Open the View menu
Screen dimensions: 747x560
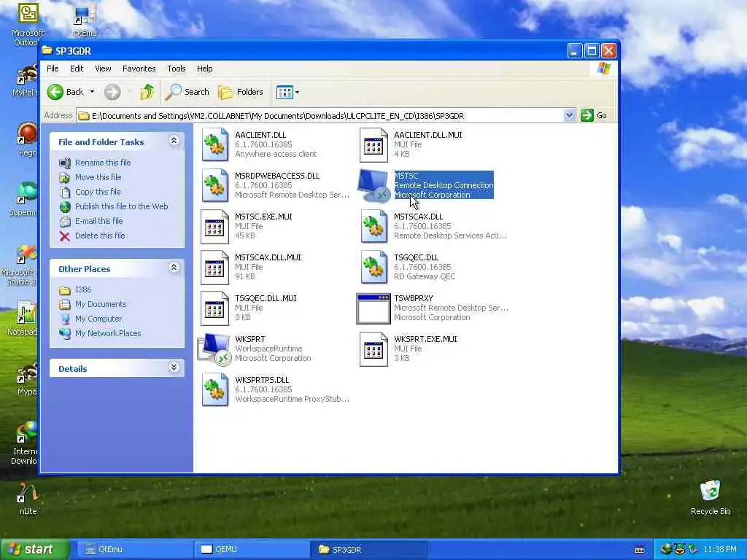point(103,69)
